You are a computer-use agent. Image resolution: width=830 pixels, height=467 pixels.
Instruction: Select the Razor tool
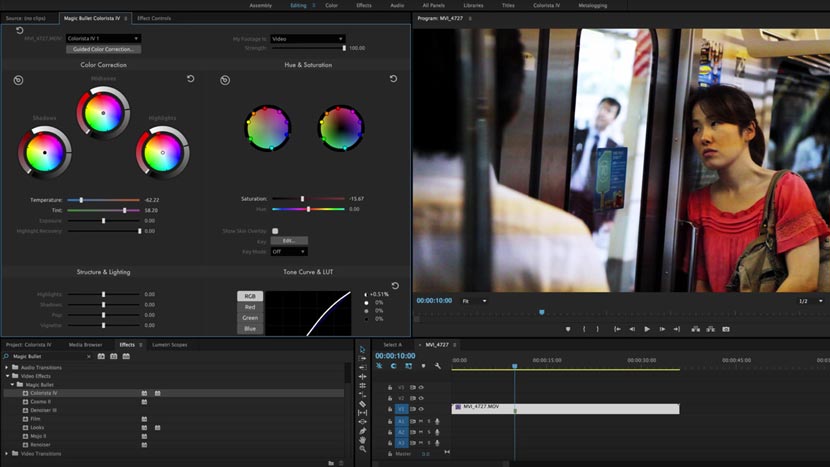[362, 403]
